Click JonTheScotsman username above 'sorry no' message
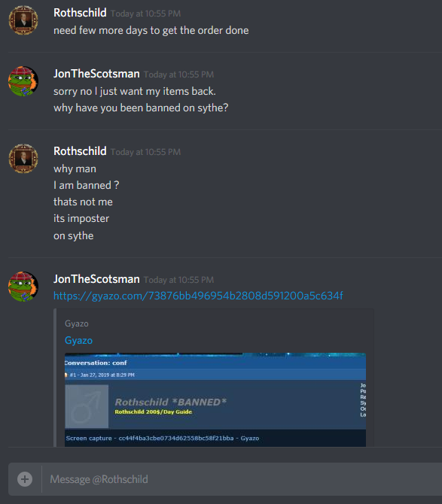 pos(96,74)
